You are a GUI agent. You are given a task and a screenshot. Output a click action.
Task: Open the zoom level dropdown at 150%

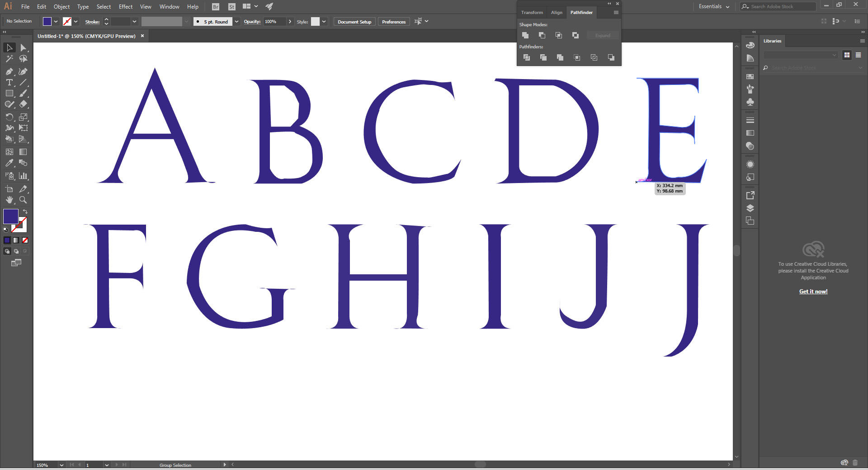(x=61, y=465)
